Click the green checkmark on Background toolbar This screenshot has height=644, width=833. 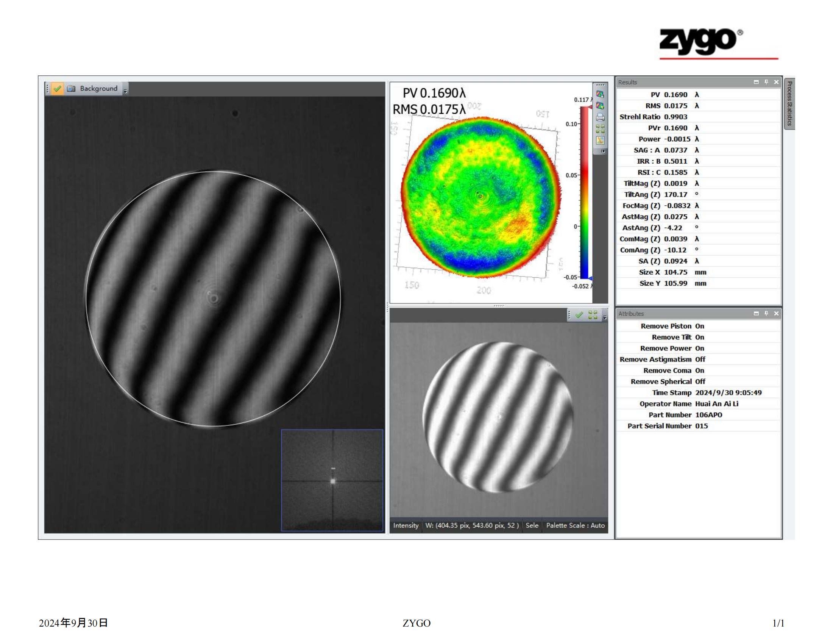[57, 89]
